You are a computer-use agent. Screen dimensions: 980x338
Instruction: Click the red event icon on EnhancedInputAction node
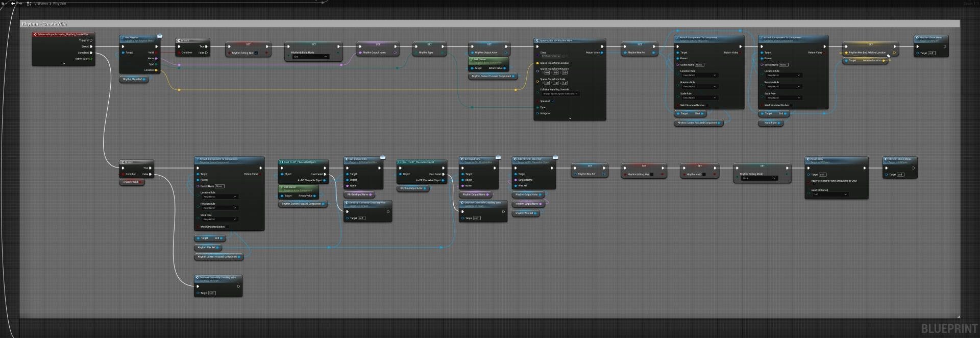click(x=35, y=34)
